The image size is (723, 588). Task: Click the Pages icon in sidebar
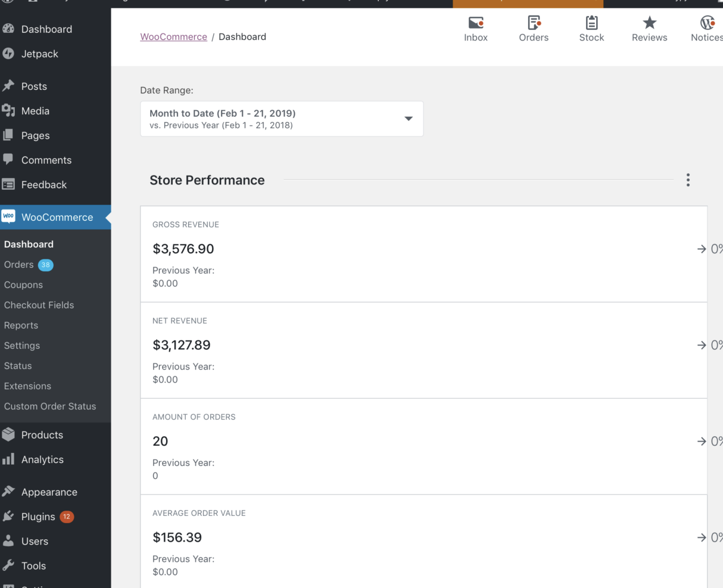pyautogui.click(x=8, y=135)
